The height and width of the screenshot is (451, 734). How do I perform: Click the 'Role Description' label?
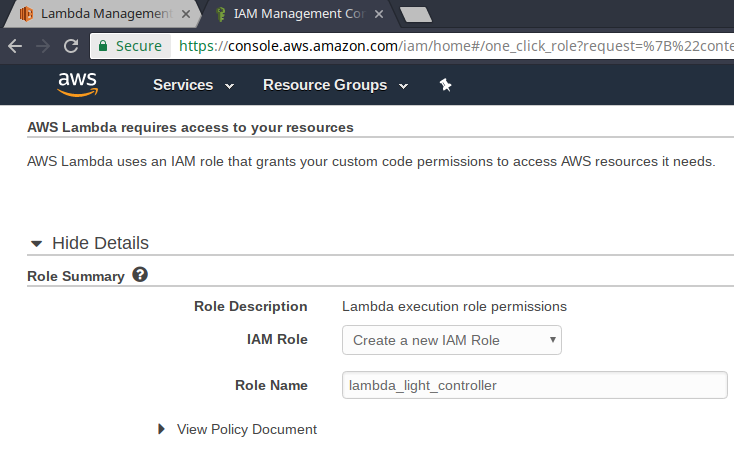(250, 306)
